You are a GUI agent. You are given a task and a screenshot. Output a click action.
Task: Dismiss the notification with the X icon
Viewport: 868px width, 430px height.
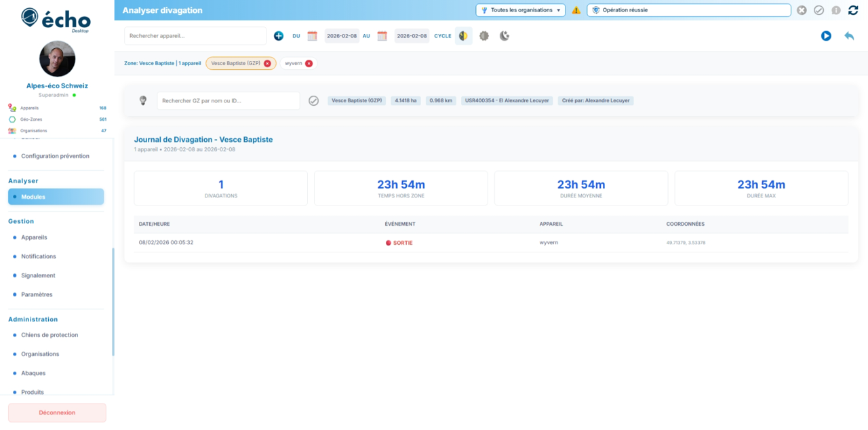(803, 10)
